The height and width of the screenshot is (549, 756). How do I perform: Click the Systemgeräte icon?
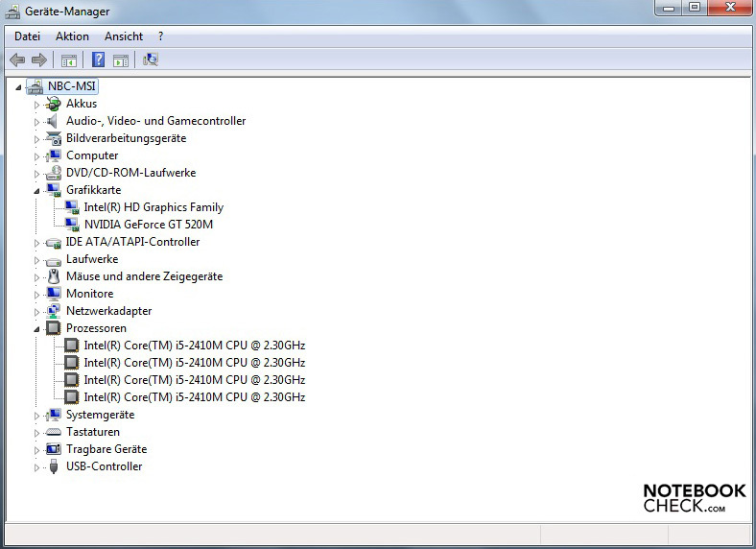(54, 415)
